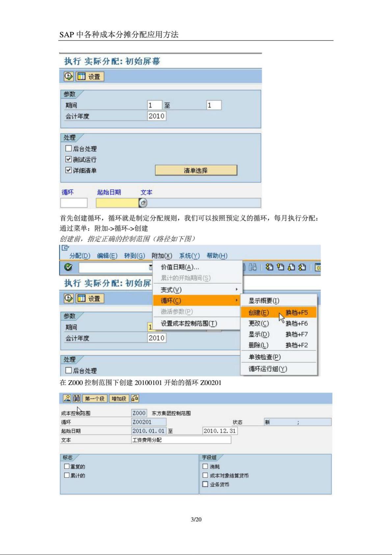The height and width of the screenshot is (555, 392).
Task: Expand the 变式(V) submenu
Action: pyautogui.click(x=197, y=290)
